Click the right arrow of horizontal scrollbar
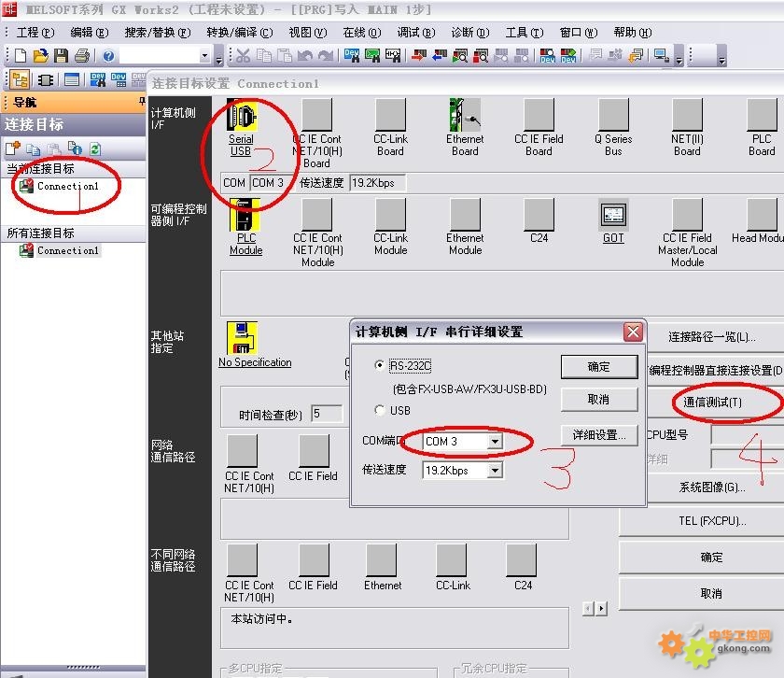The image size is (784, 678). pyautogui.click(x=601, y=609)
